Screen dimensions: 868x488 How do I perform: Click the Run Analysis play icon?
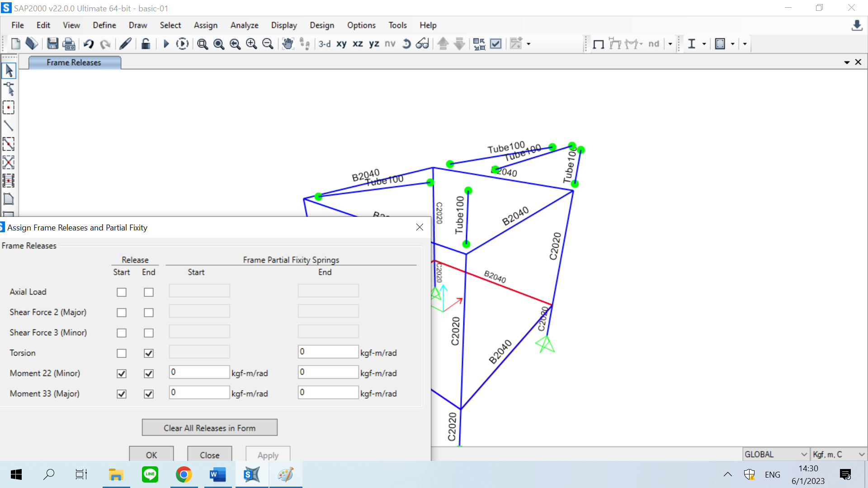click(x=166, y=44)
